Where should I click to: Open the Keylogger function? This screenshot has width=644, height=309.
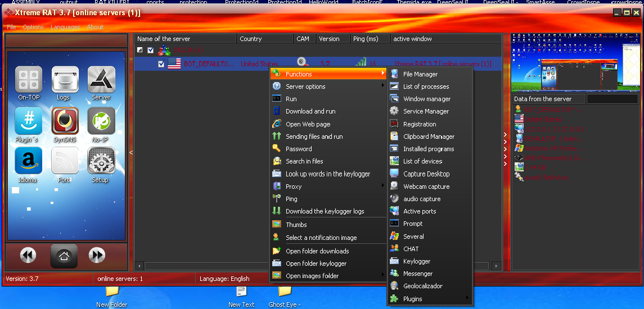point(430,261)
